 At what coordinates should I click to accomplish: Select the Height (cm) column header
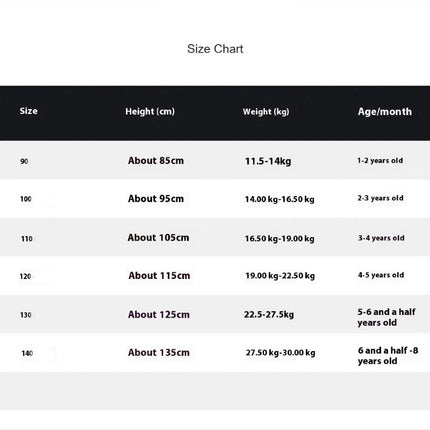[150, 111]
